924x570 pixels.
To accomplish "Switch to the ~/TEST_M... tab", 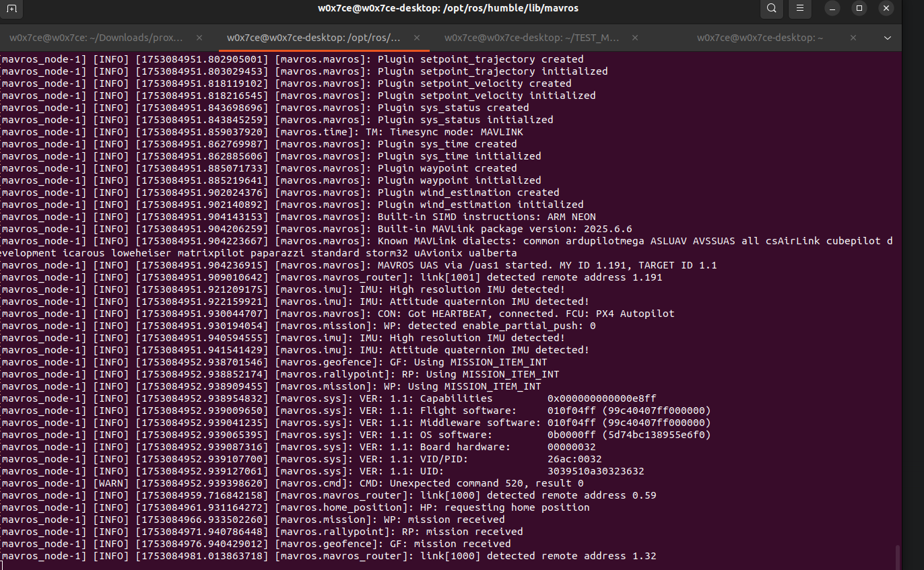I will pyautogui.click(x=532, y=38).
